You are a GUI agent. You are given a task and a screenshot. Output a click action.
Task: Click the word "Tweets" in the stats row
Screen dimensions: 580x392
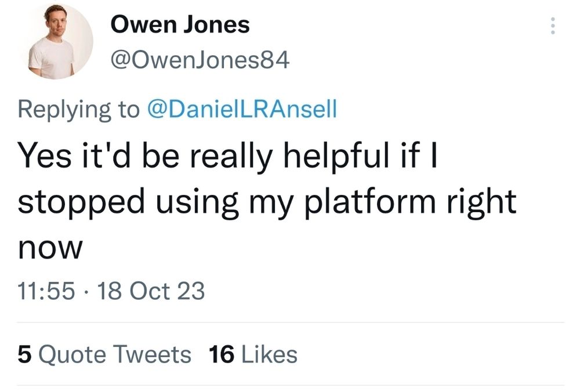click(x=153, y=354)
